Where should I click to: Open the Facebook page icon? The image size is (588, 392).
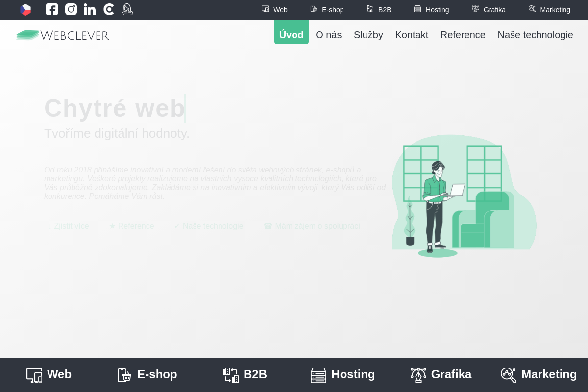click(52, 9)
